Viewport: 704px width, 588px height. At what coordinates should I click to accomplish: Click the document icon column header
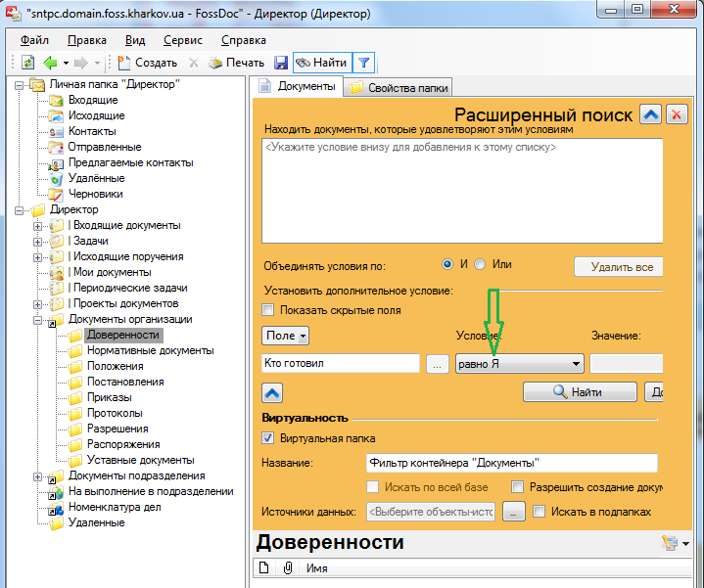264,567
